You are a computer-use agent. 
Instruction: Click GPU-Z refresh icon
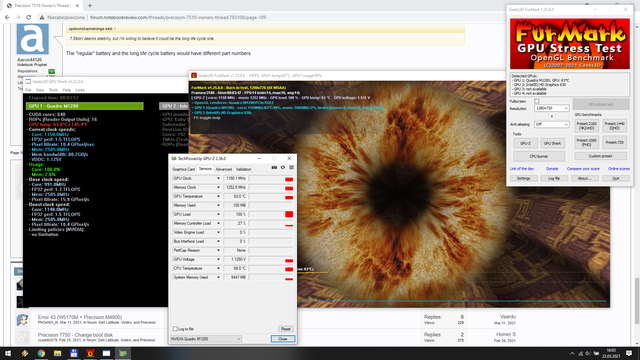pos(283,167)
